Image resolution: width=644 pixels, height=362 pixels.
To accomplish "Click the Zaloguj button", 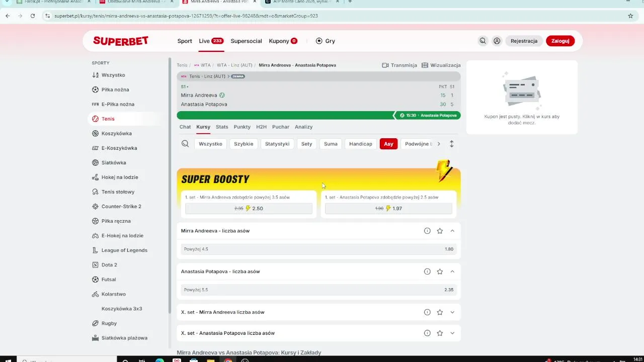I will (x=560, y=41).
